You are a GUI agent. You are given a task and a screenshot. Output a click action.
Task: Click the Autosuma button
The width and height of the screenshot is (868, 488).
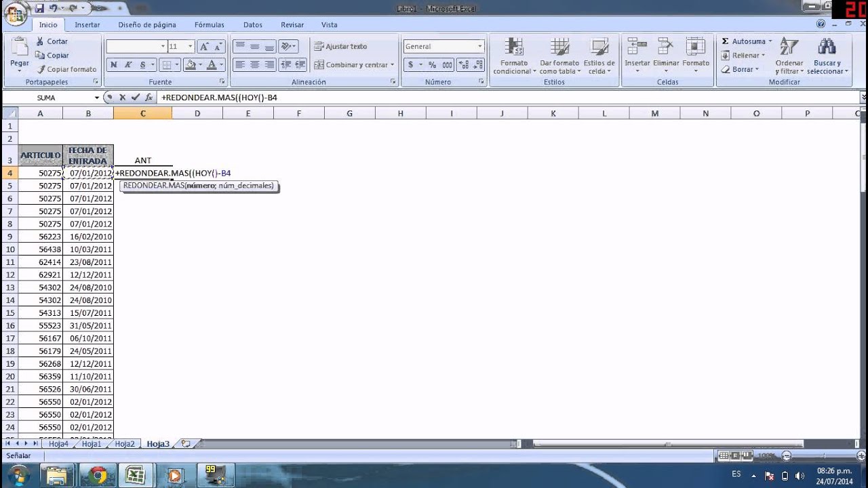click(746, 41)
